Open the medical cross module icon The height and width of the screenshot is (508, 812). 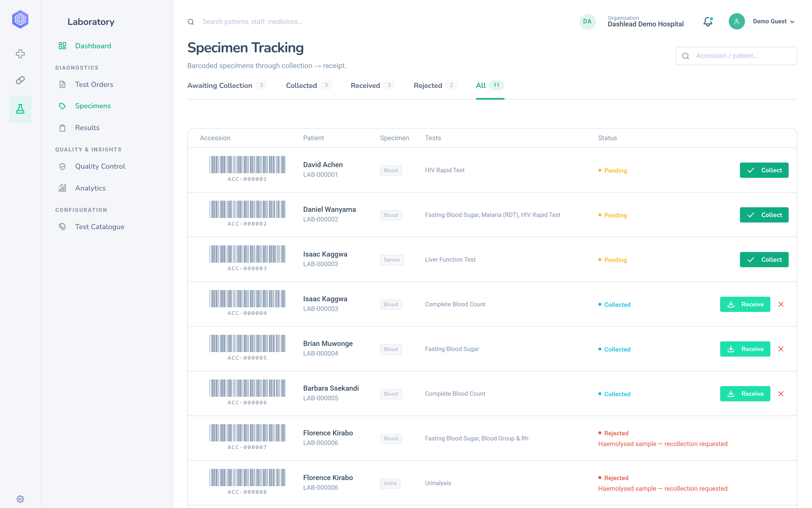[20, 54]
